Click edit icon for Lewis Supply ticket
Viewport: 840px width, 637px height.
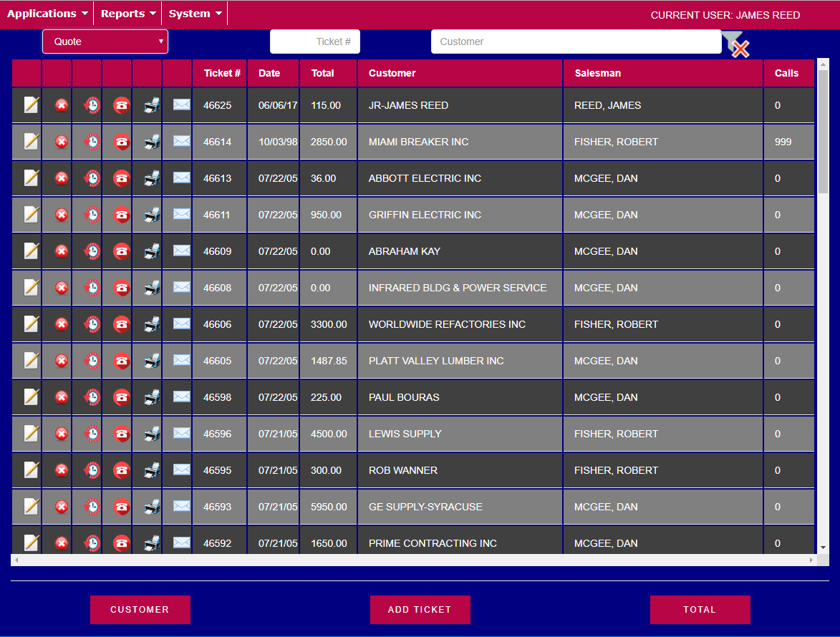pyautogui.click(x=31, y=434)
